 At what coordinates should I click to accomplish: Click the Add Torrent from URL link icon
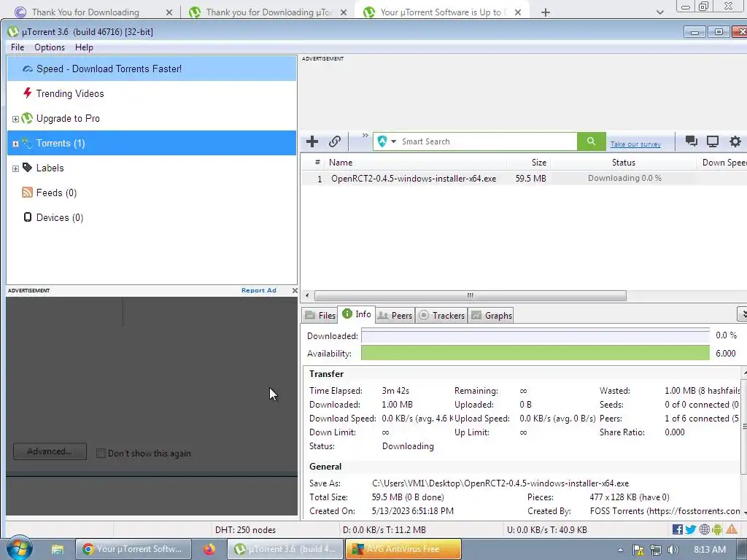tap(334, 141)
